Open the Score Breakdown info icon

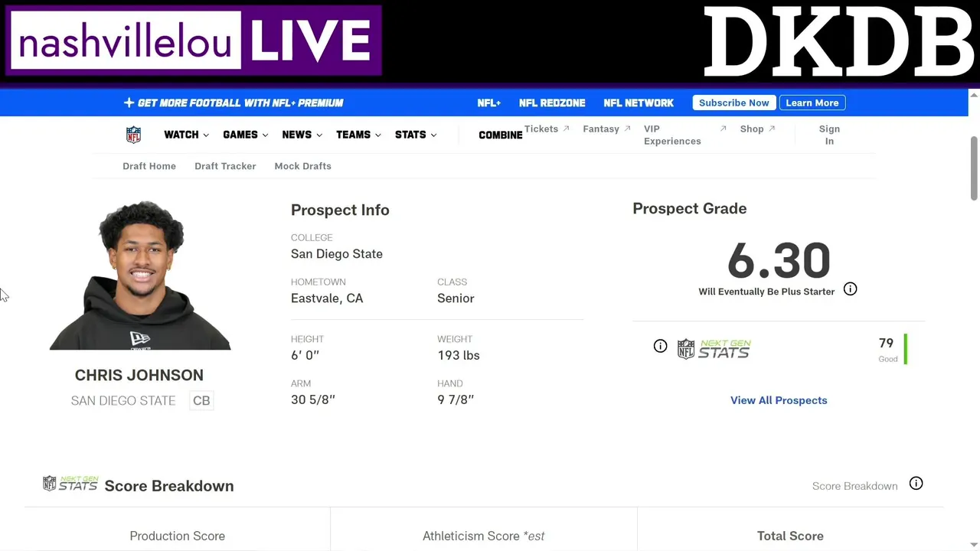pyautogui.click(x=916, y=484)
